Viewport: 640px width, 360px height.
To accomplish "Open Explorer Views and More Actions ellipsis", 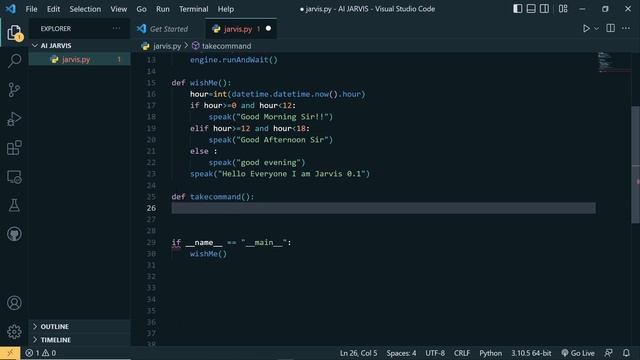I will tap(116, 28).
